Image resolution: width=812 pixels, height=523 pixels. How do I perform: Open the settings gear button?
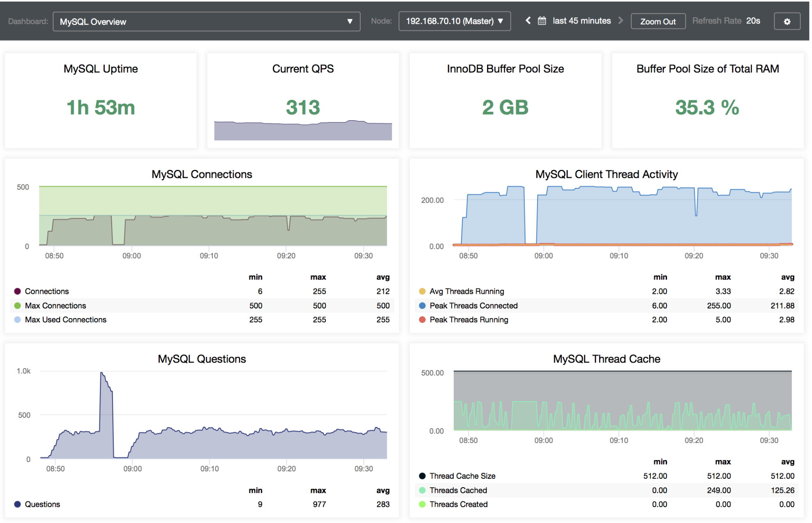coord(787,22)
